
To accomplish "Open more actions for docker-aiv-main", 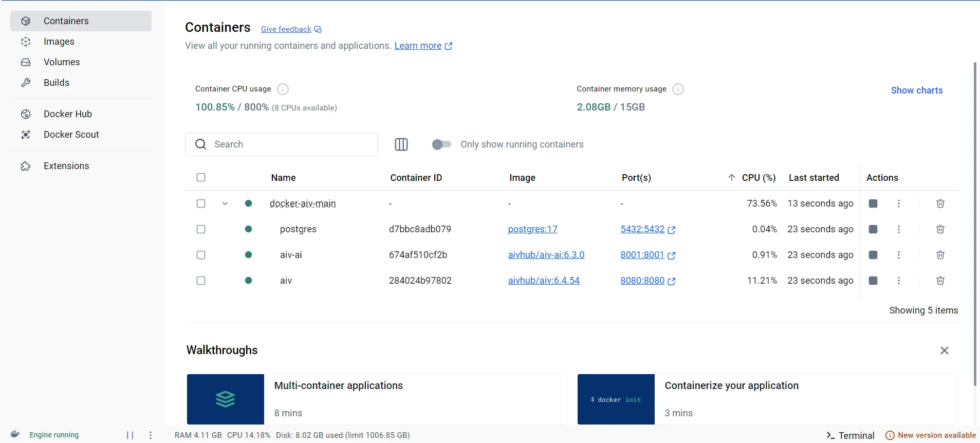I will pyautogui.click(x=899, y=204).
